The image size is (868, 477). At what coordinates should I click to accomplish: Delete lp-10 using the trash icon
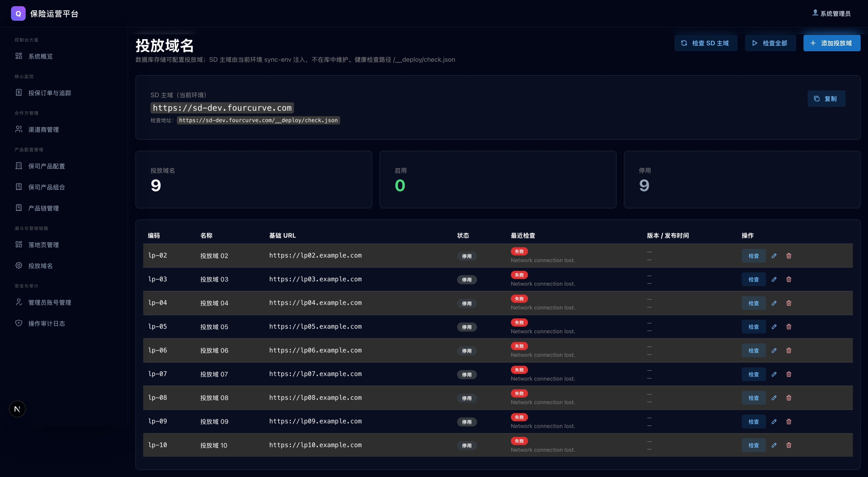pyautogui.click(x=789, y=445)
